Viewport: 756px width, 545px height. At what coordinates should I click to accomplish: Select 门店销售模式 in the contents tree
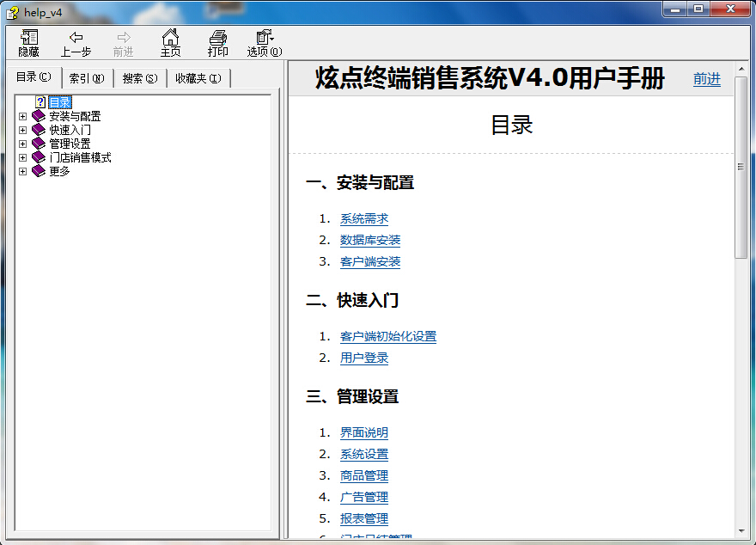click(x=80, y=157)
